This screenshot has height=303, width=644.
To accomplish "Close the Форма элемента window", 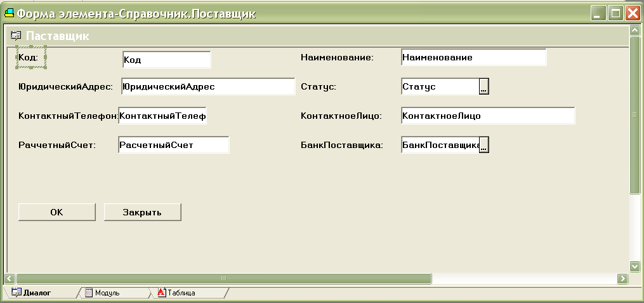I will [x=632, y=13].
